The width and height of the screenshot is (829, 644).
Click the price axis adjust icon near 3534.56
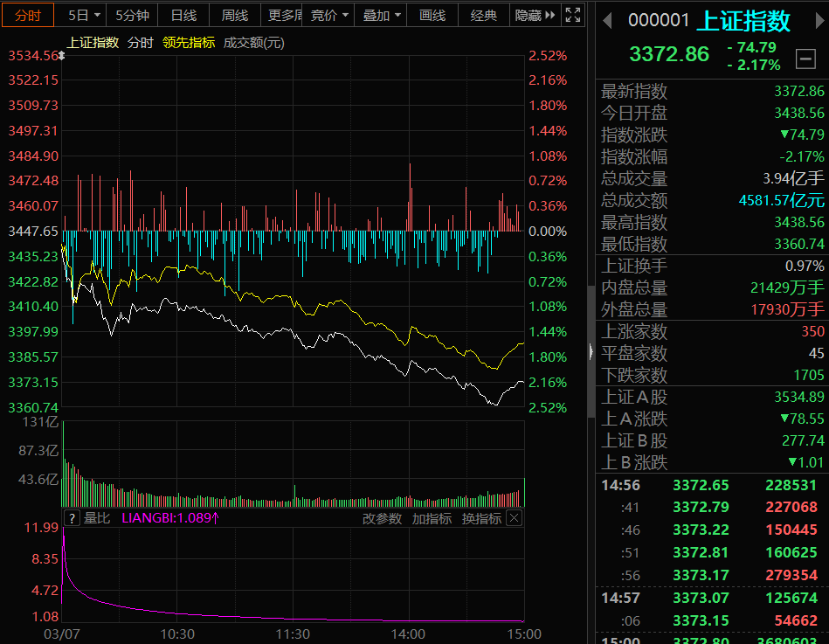61,54
